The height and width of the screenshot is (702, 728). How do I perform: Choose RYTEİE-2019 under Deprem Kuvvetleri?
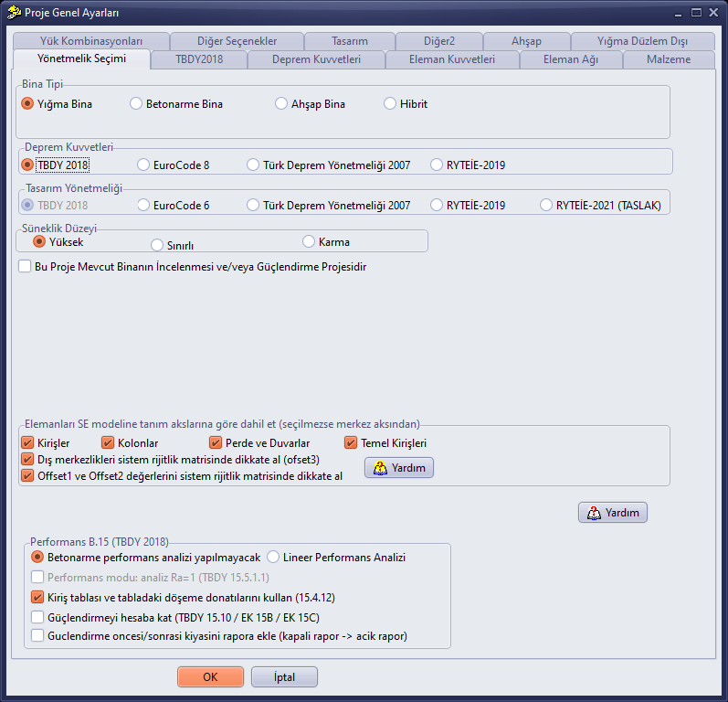(468, 165)
